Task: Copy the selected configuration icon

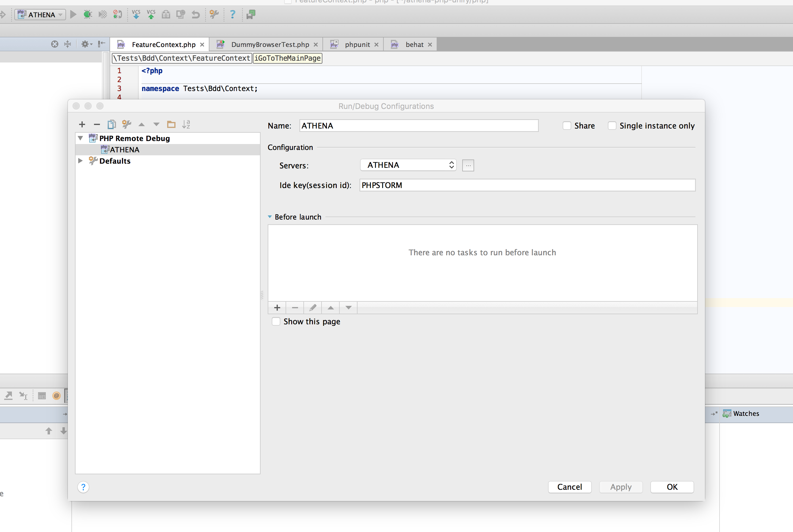Action: [112, 124]
